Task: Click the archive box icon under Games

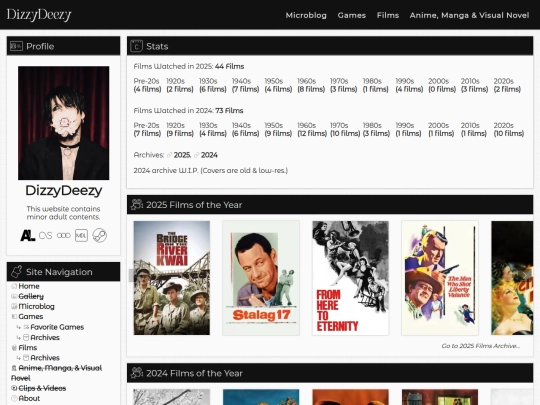Action: [x=26, y=337]
